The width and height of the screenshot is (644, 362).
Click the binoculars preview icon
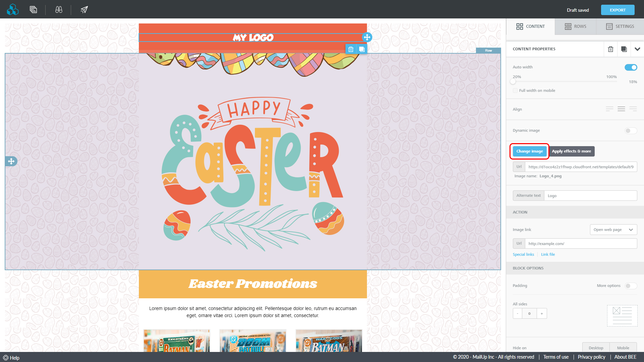pos(59,9)
